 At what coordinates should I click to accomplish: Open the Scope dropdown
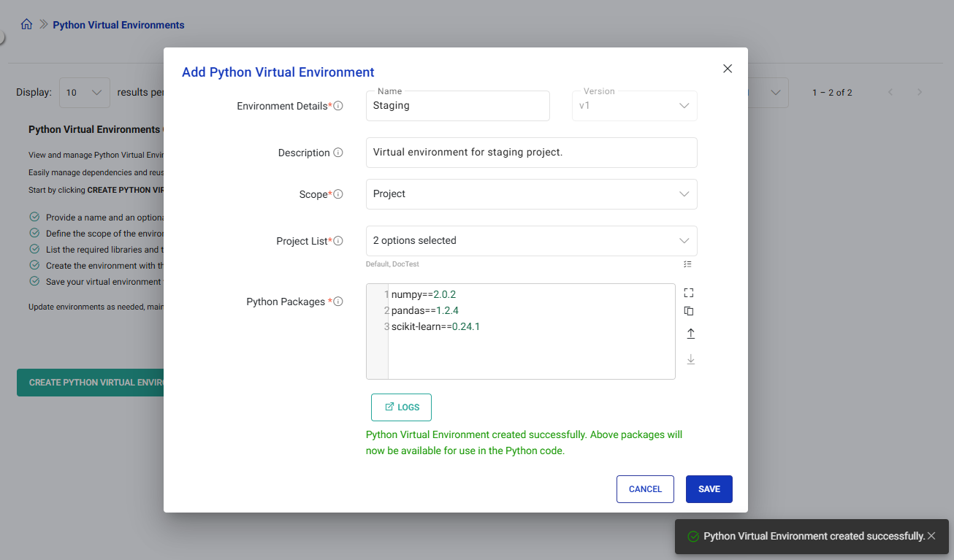pyautogui.click(x=531, y=194)
